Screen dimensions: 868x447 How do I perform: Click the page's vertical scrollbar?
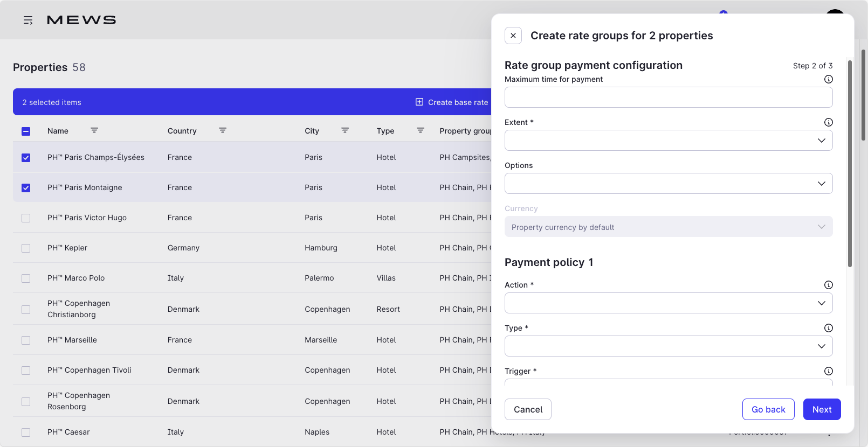pos(863,95)
